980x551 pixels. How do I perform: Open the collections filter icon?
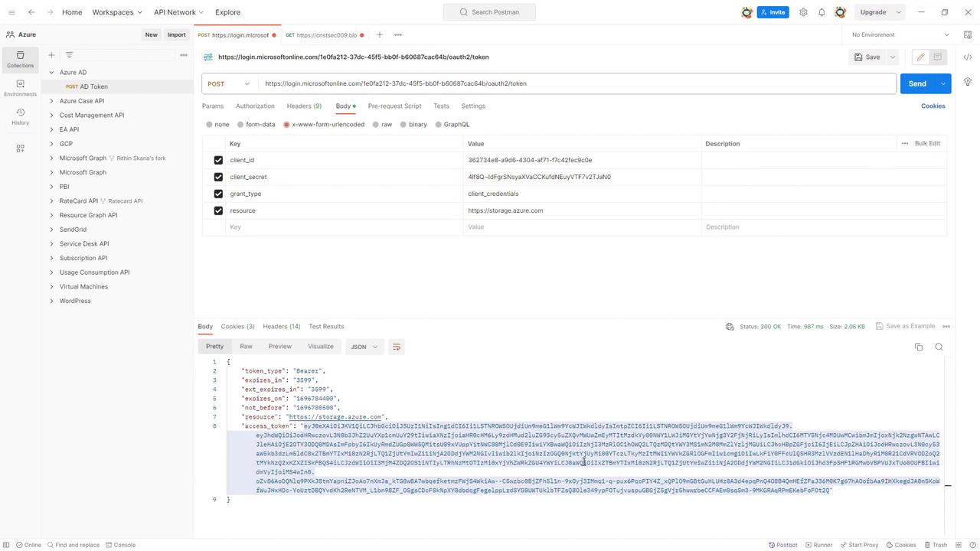(x=69, y=55)
